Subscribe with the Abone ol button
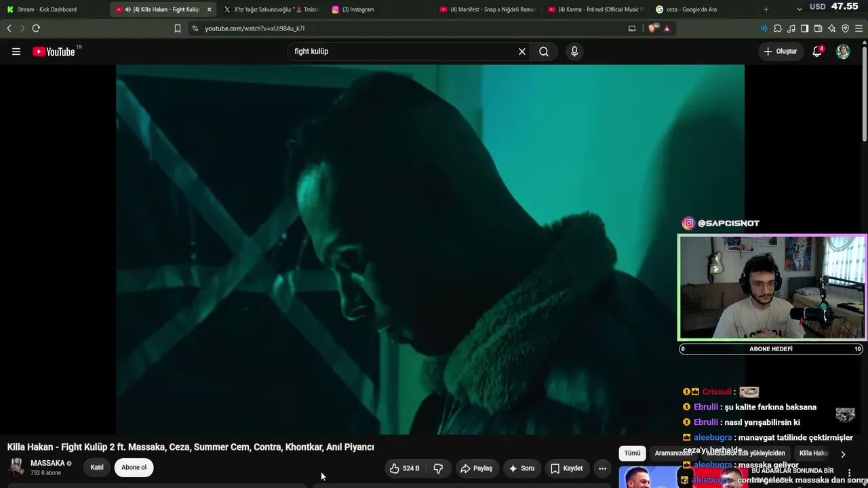 coord(134,468)
